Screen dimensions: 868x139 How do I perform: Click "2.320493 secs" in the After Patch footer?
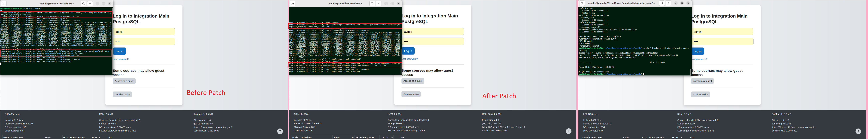(301, 114)
